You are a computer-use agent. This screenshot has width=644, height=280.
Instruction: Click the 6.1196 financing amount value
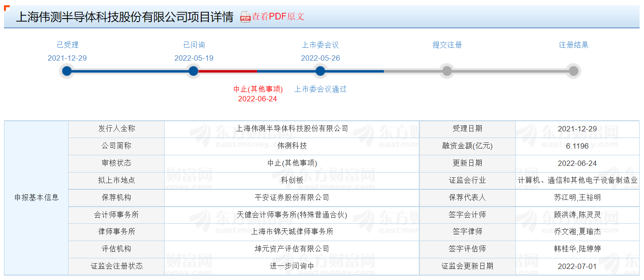point(577,146)
